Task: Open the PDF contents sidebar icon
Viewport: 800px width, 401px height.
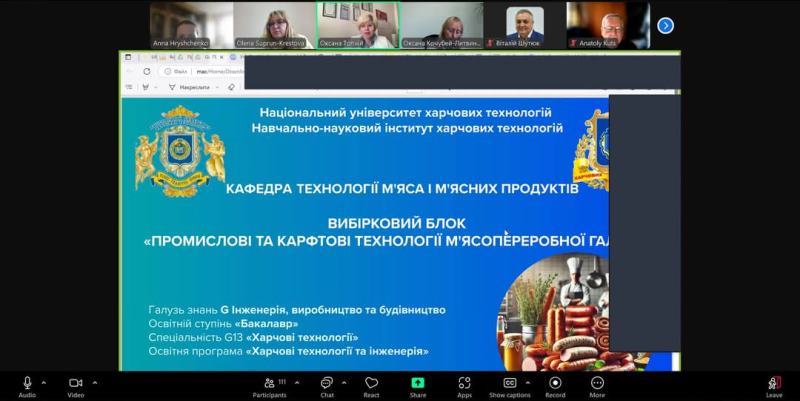Action: pos(129,87)
